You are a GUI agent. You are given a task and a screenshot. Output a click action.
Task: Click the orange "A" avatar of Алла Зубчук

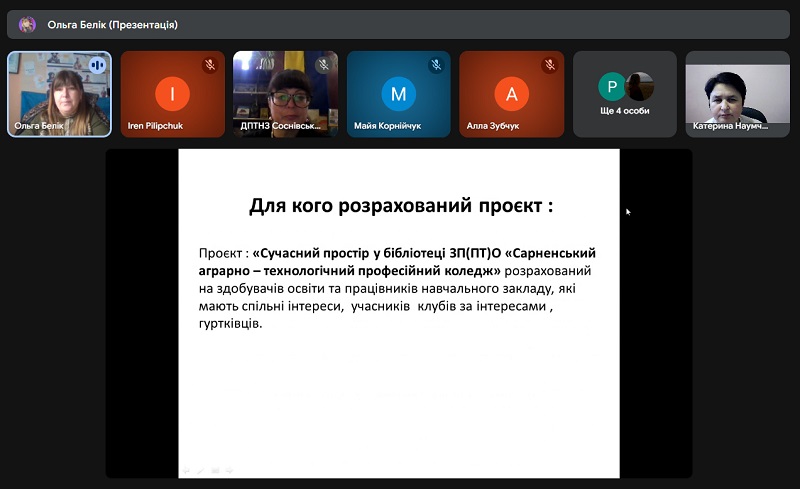pyautogui.click(x=511, y=94)
